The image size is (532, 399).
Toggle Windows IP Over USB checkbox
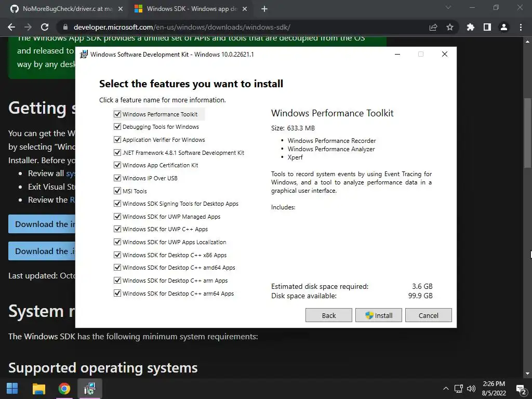[x=117, y=178]
